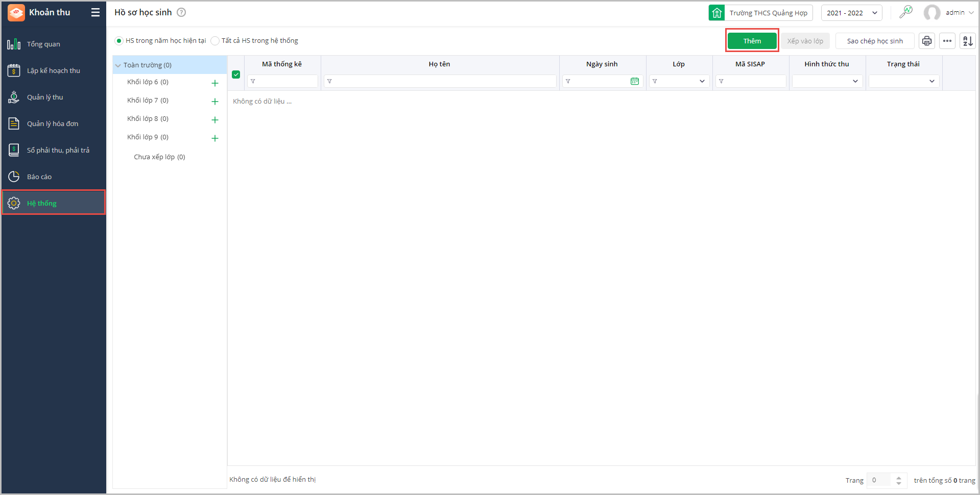Open the more options ellipsis button
Image resolution: width=980 pixels, height=495 pixels.
(947, 41)
